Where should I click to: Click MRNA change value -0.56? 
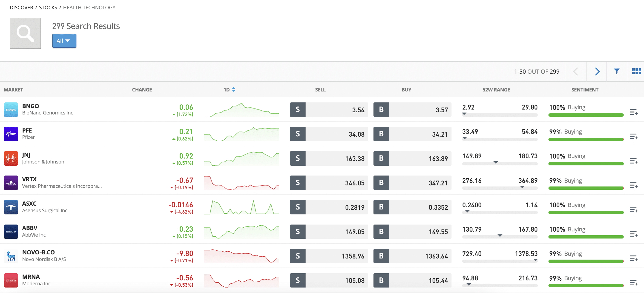click(x=185, y=278)
